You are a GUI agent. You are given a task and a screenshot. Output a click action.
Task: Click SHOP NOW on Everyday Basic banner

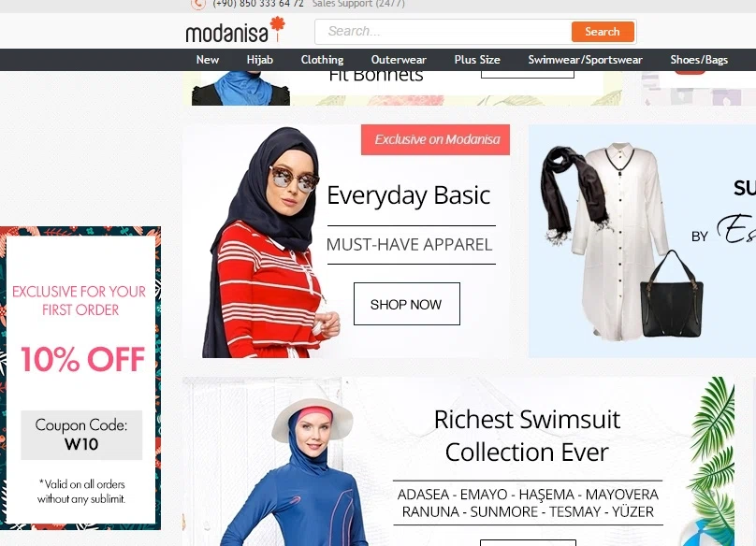[x=406, y=304]
